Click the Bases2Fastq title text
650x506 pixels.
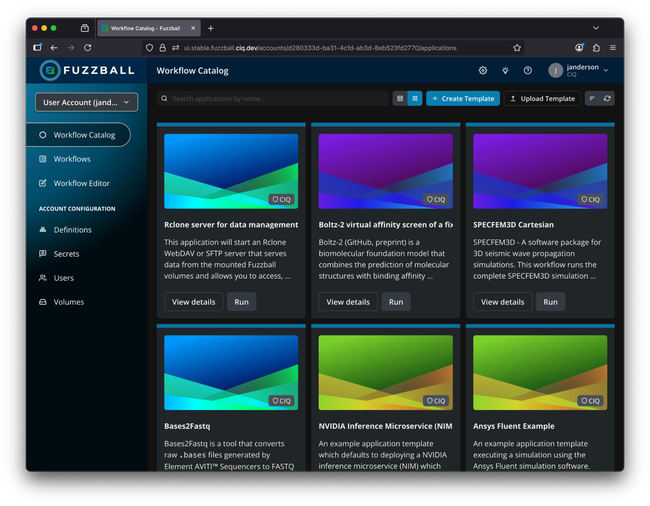click(x=187, y=426)
